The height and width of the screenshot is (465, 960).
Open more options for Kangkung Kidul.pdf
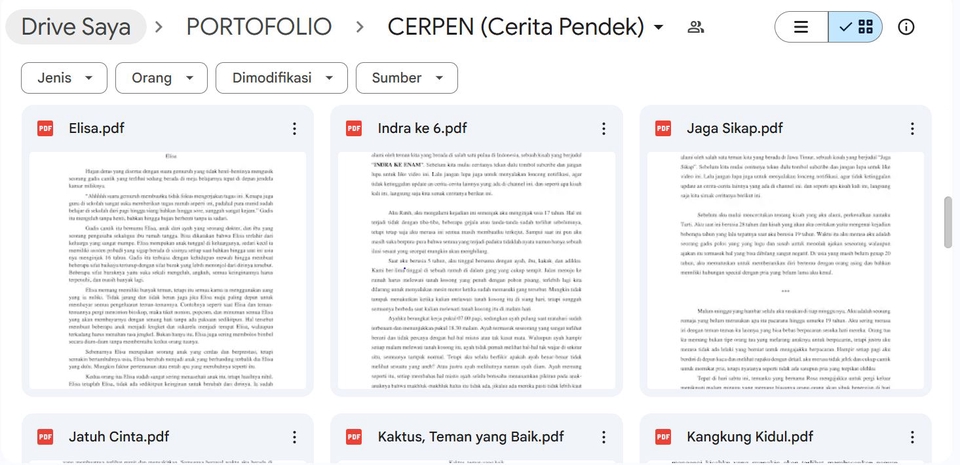[912, 437]
